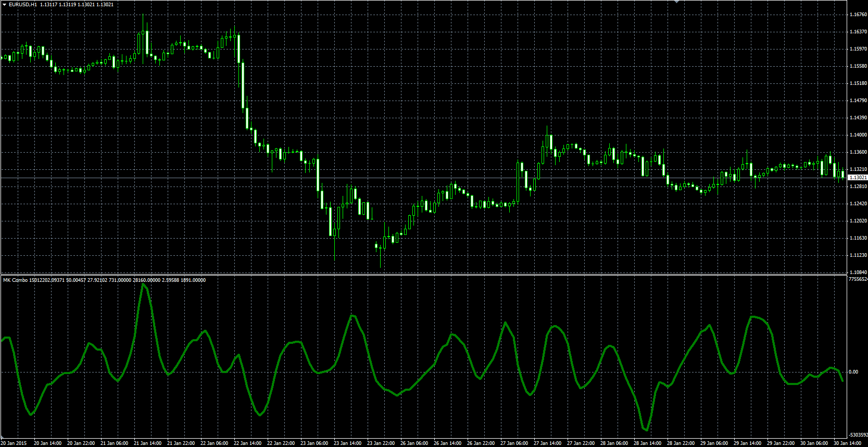Click the 23 Jan 06:00 time label
Viewport: 868px width, 447px height.
(314, 443)
